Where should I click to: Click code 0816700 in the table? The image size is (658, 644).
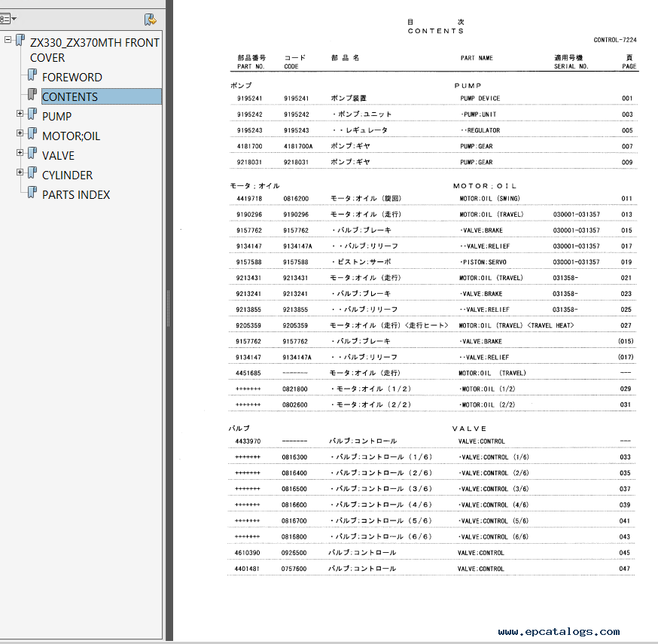pos(294,521)
